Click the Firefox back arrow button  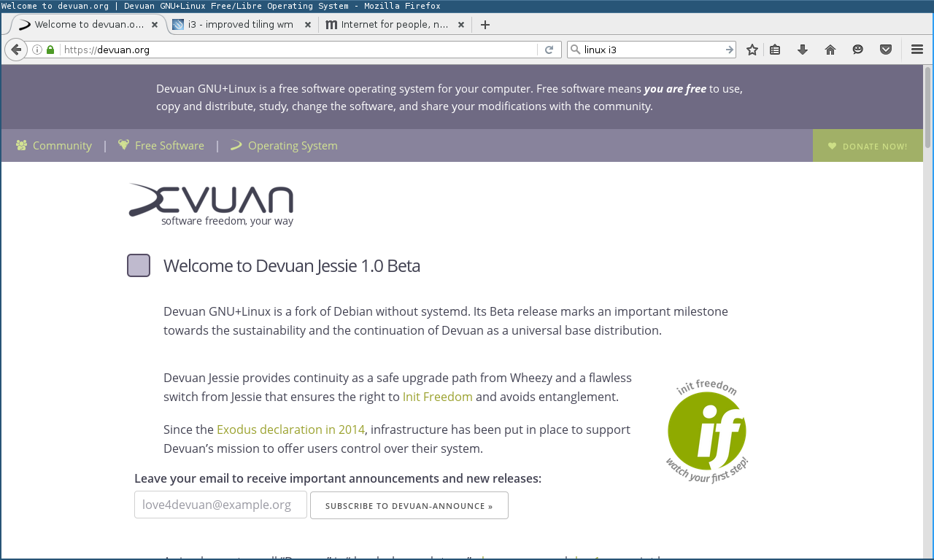(15, 50)
